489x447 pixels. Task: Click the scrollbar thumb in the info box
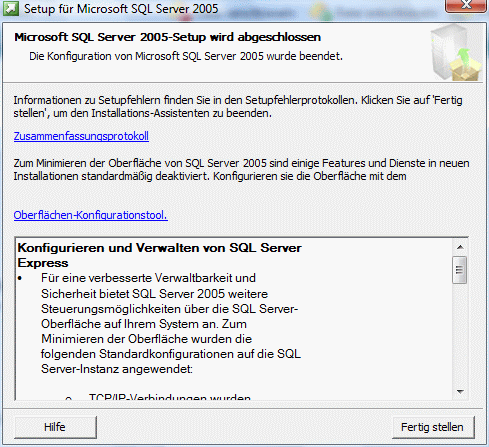[459, 270]
